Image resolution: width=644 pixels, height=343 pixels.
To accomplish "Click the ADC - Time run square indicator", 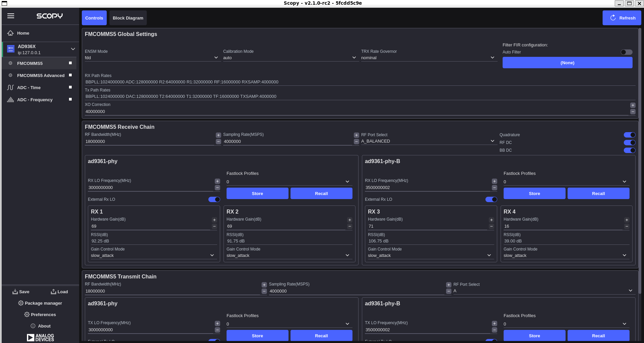I will pyautogui.click(x=70, y=87).
